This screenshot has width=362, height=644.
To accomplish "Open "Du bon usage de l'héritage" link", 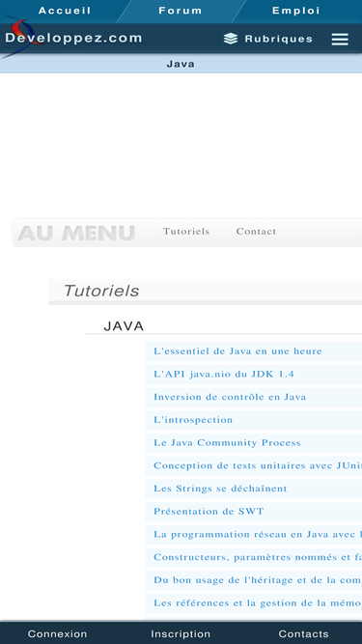I will 258,580.
